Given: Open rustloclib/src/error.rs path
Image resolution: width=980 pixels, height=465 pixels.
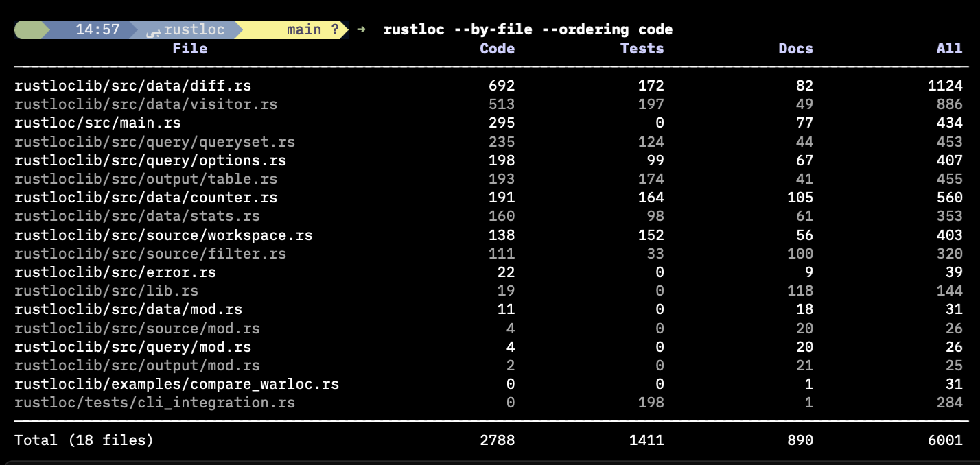Looking at the screenshot, I should pos(114,272).
